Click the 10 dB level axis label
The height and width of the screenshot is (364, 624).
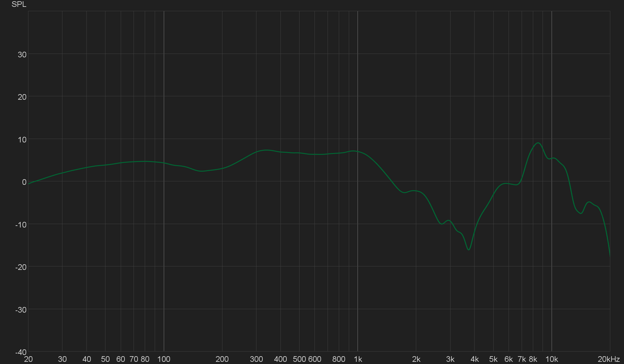coord(22,140)
